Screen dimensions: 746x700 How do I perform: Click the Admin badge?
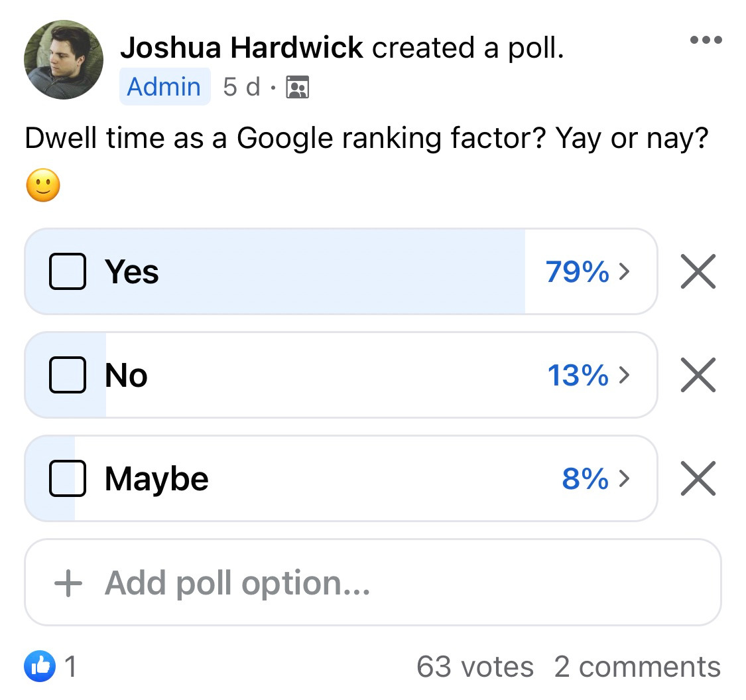[164, 86]
